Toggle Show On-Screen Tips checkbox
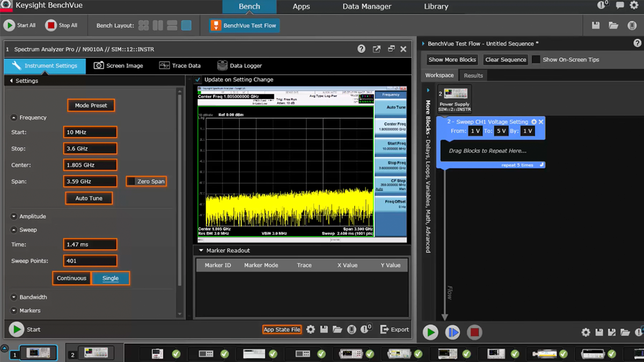The height and width of the screenshot is (362, 644). (x=536, y=60)
